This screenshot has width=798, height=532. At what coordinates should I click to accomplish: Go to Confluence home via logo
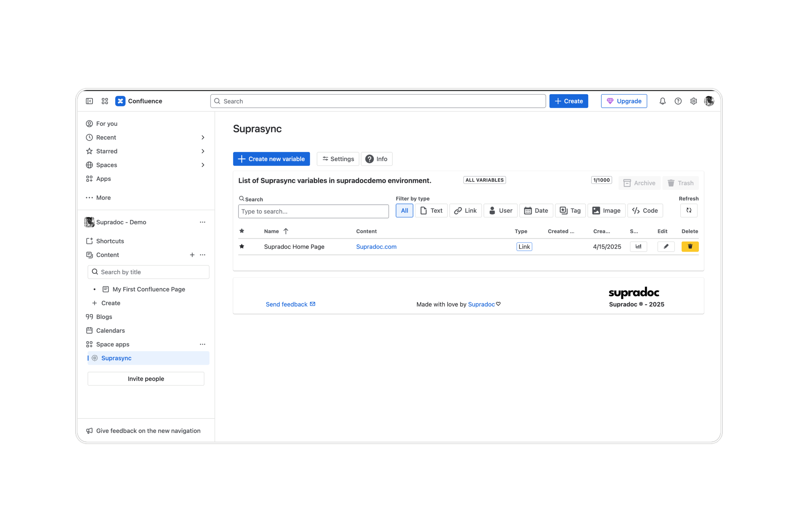[139, 101]
